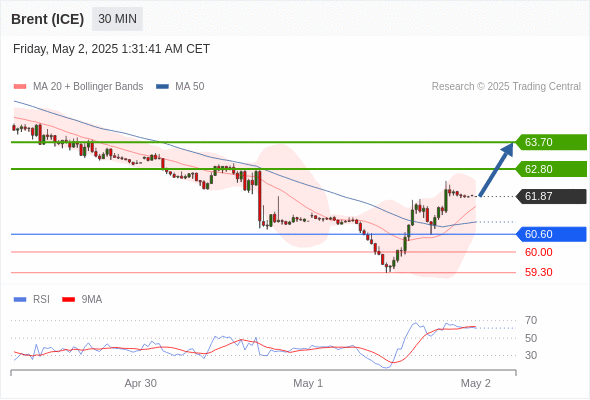
Task: Click the Research © 2025 Trading Central credit
Action: click(x=506, y=87)
